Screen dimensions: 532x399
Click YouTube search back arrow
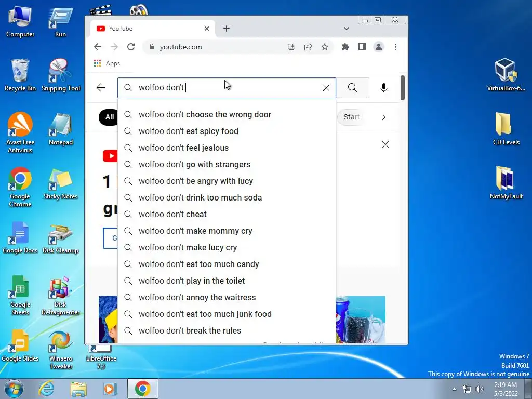coord(101,87)
